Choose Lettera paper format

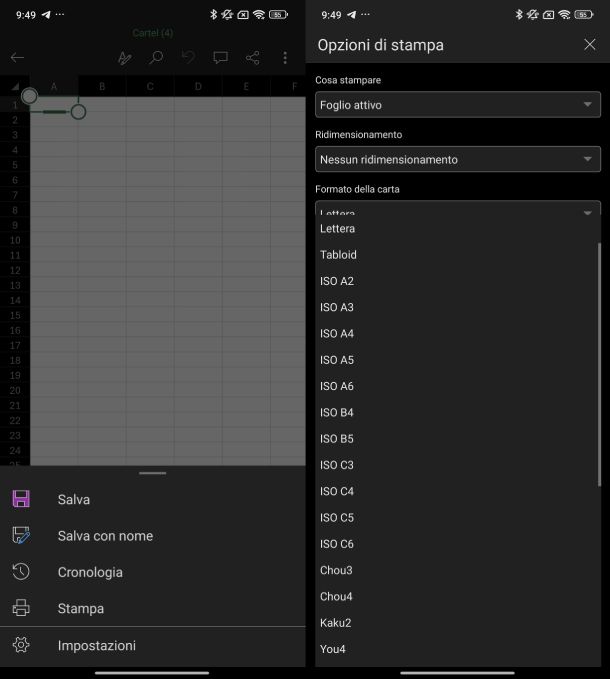(458, 228)
